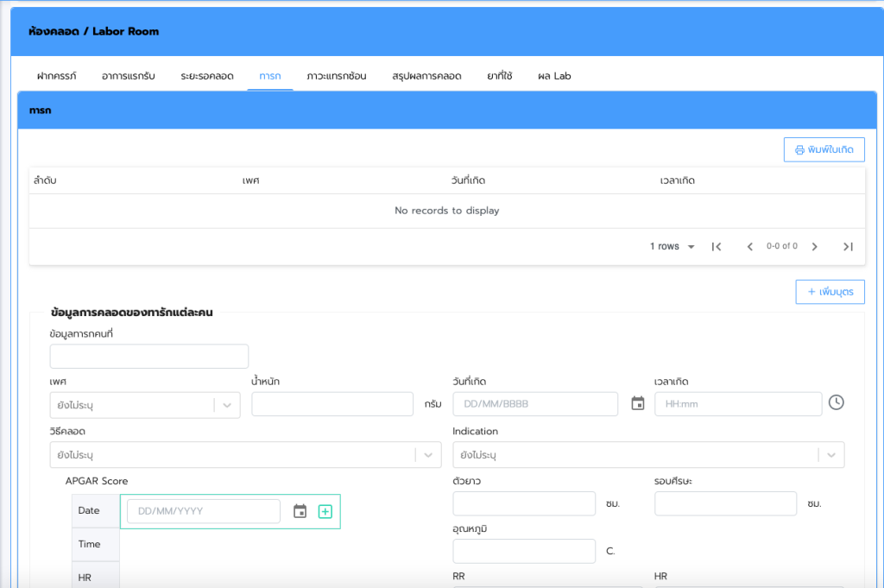884x588 pixels.
Task: Go to first page of table
Action: 716,247
